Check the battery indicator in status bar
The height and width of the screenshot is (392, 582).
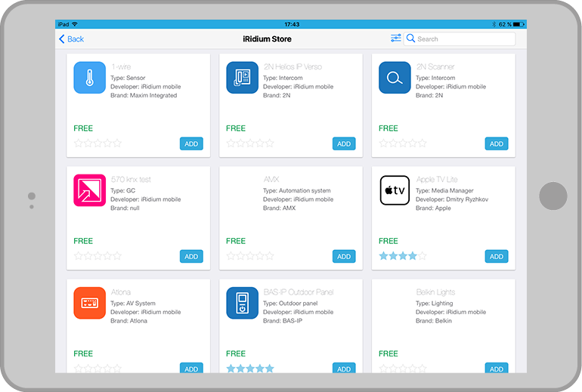click(517, 24)
